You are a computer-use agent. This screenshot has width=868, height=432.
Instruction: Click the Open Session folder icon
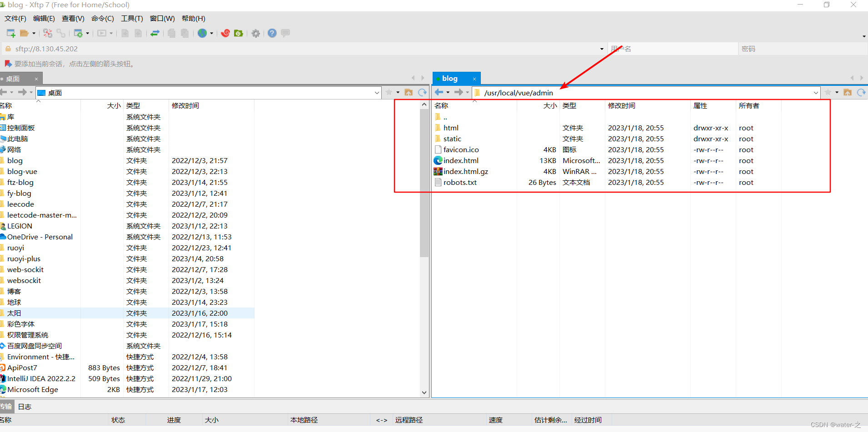[24, 33]
